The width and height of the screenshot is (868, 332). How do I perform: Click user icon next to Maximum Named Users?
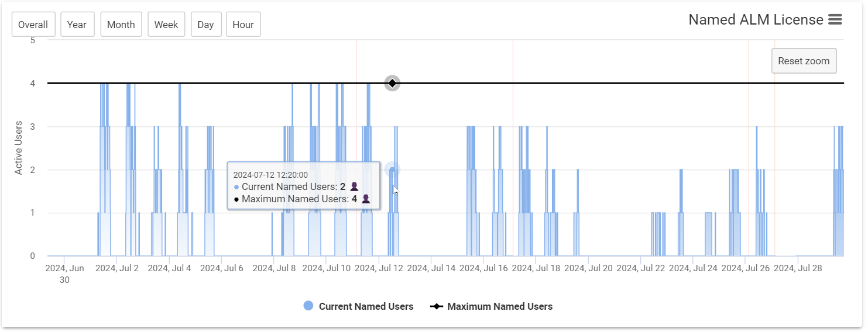(x=366, y=199)
